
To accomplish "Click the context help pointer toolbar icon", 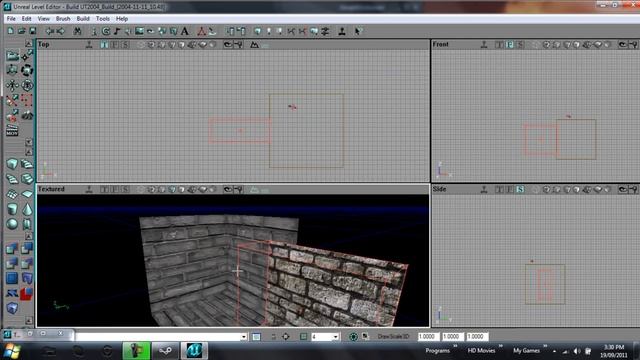I will click(358, 31).
